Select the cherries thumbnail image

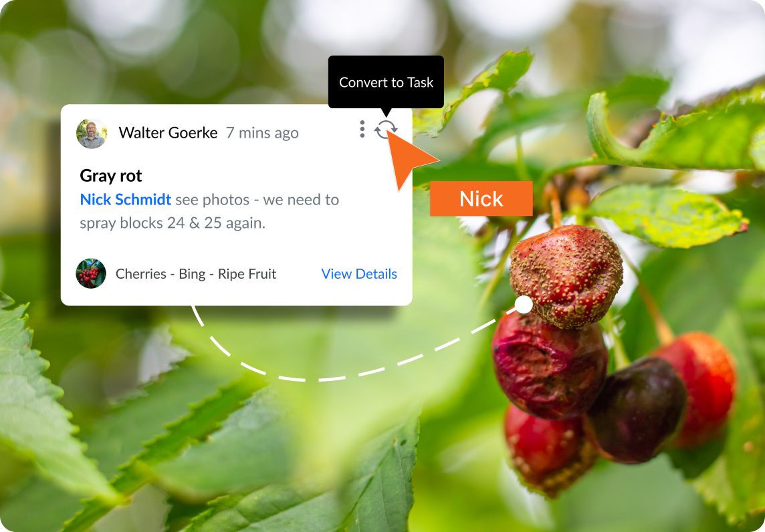coord(91,273)
